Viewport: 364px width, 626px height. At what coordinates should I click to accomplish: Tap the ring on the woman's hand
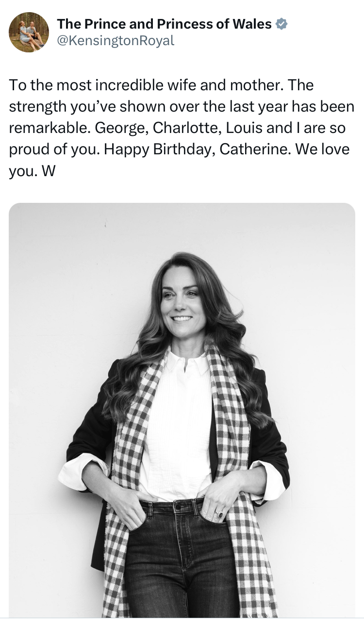click(x=218, y=514)
